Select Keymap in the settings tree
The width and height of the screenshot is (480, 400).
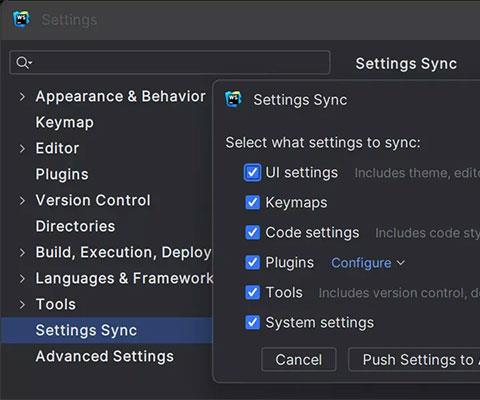64,123
